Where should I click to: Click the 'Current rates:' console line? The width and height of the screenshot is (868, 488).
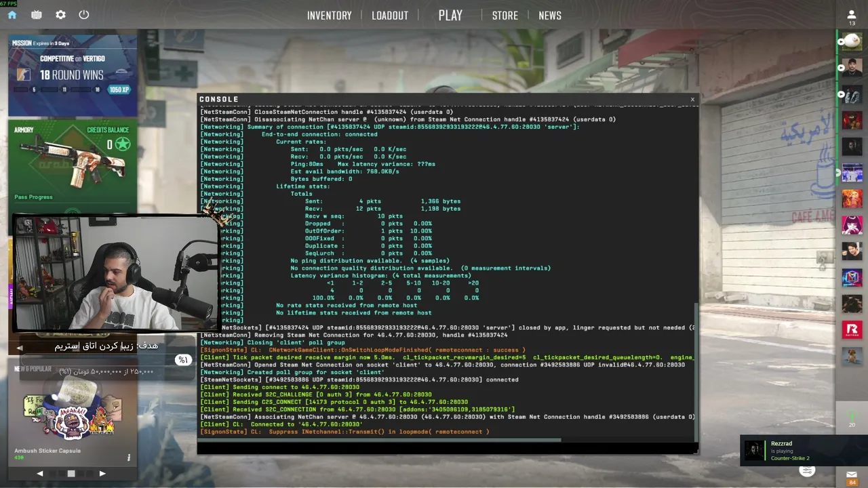click(x=301, y=142)
